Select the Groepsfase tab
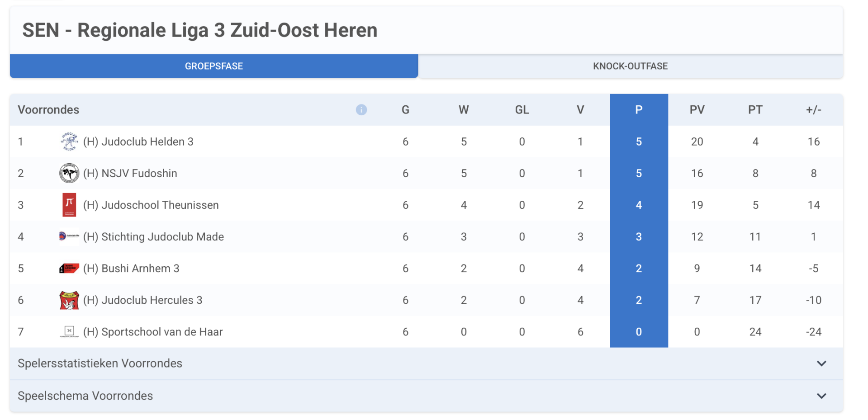Viewport: 868px width, 420px height. (214, 66)
